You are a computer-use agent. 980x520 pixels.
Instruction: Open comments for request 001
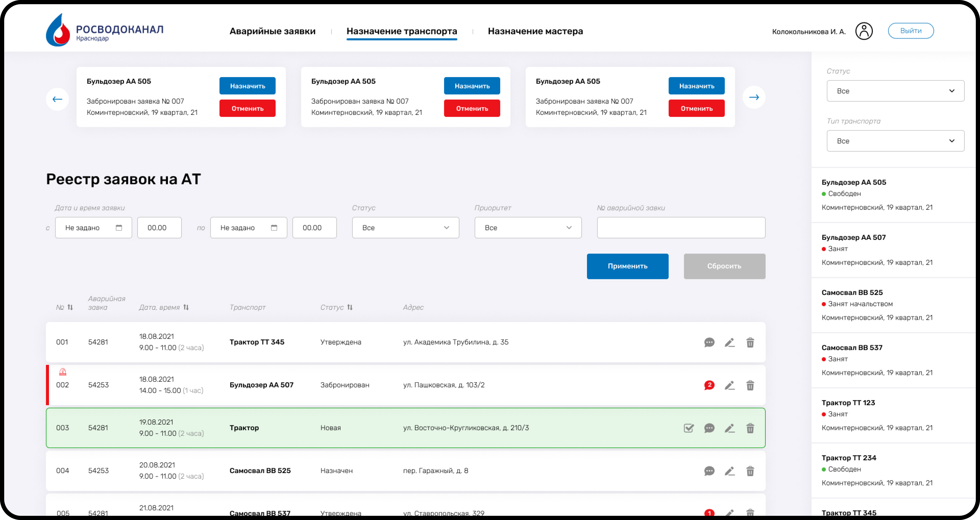click(x=709, y=342)
